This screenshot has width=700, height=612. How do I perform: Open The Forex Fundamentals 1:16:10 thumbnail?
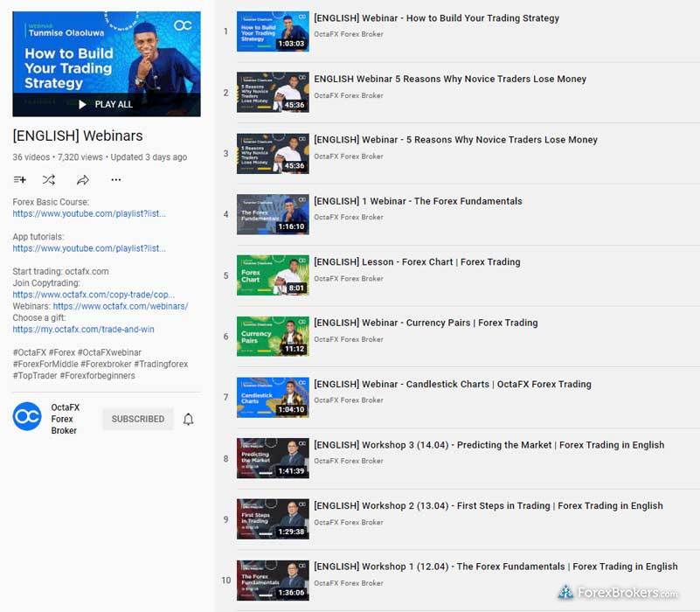pos(273,214)
